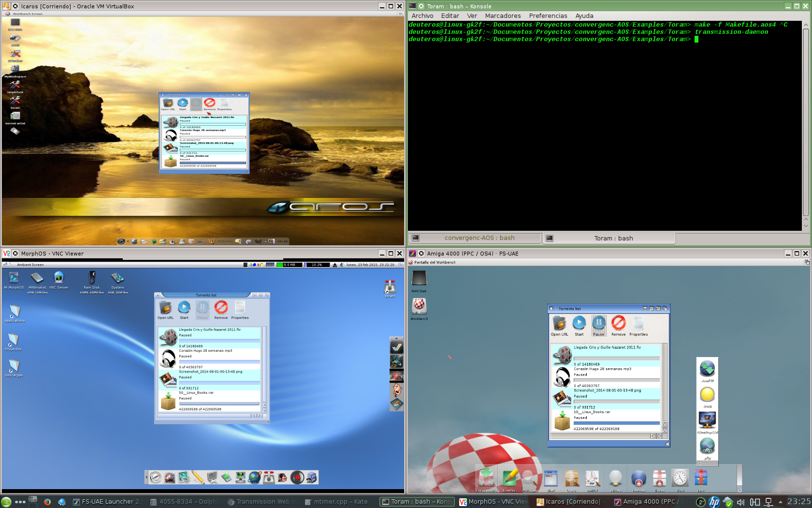The width and height of the screenshot is (812, 508).
Task: Open the toram icon at the MorphOS desktop's right
Action: point(390,289)
